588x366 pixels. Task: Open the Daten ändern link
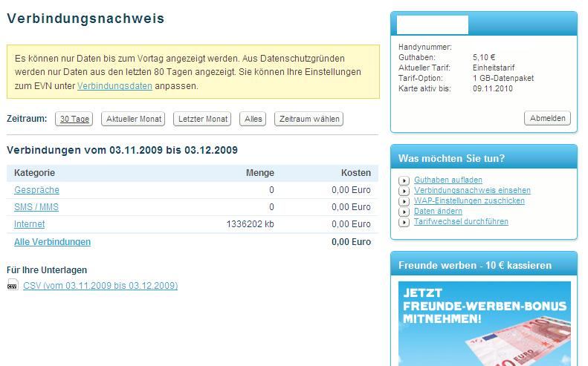(438, 212)
